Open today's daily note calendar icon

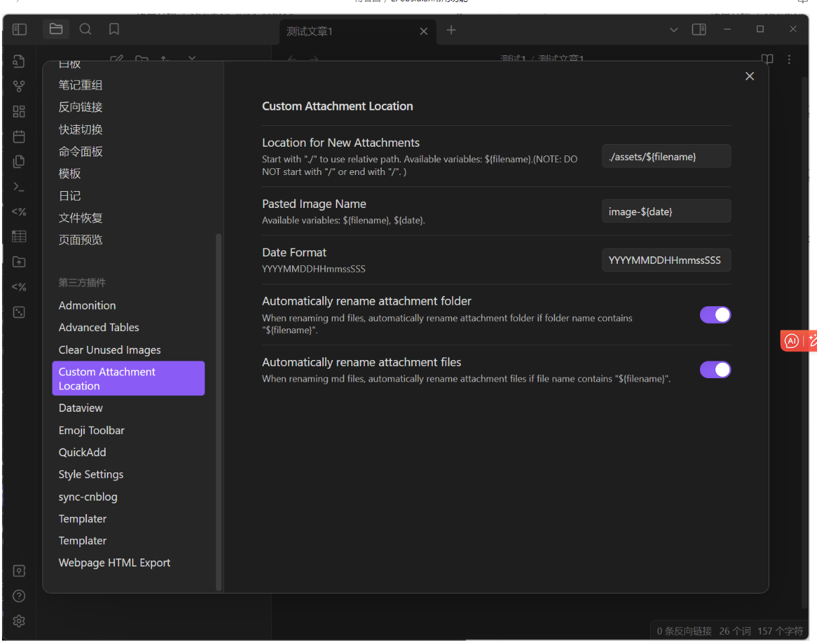tap(19, 137)
